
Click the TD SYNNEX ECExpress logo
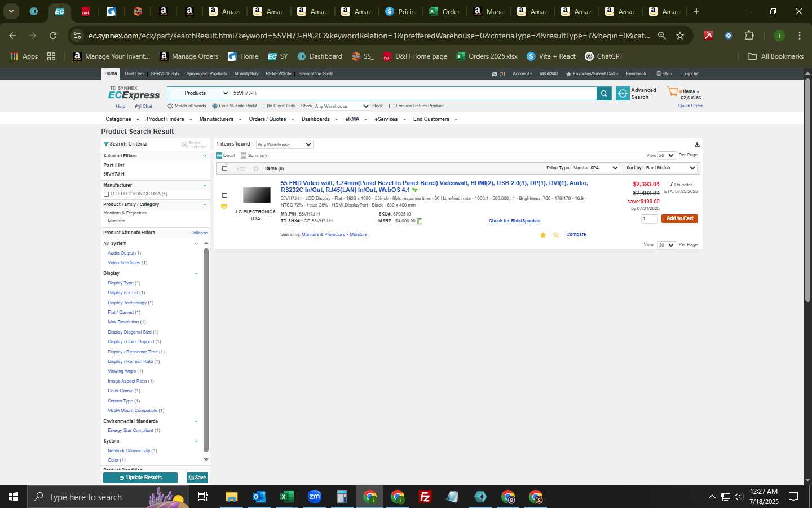(x=134, y=93)
